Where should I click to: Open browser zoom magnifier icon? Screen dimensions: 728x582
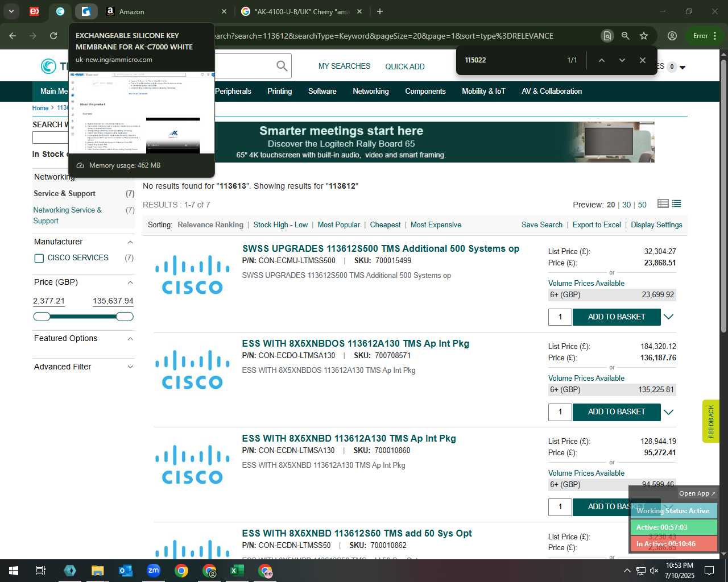point(626,36)
